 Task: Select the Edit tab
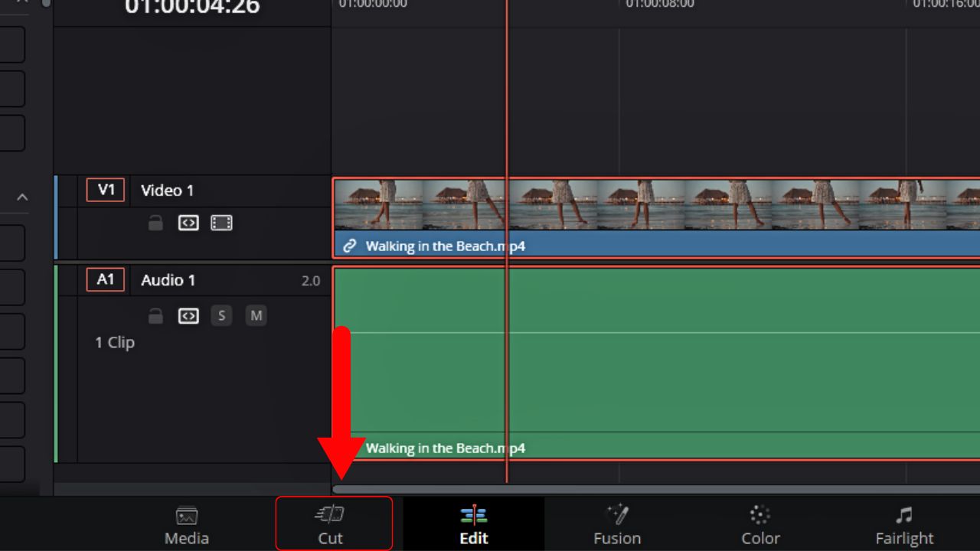[x=473, y=523]
